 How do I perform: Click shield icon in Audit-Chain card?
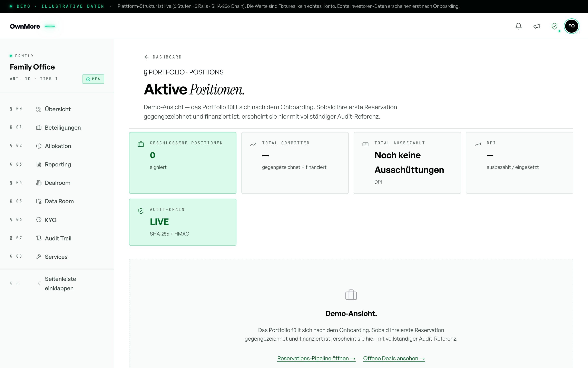141,211
